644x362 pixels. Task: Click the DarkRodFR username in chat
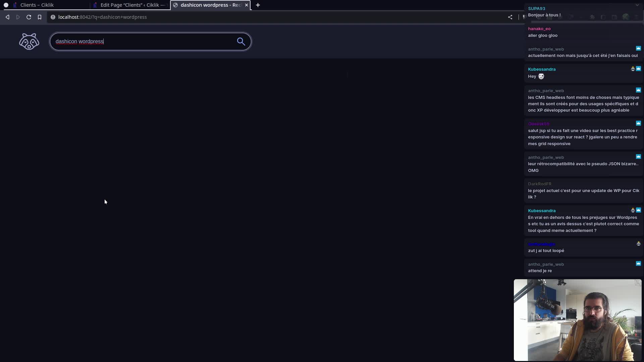click(540, 184)
